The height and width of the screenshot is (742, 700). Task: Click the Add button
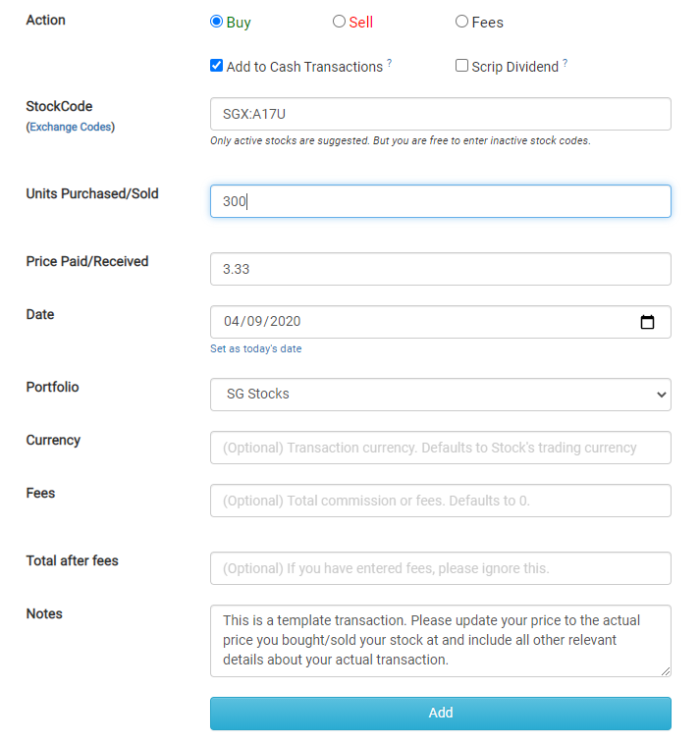(440, 714)
